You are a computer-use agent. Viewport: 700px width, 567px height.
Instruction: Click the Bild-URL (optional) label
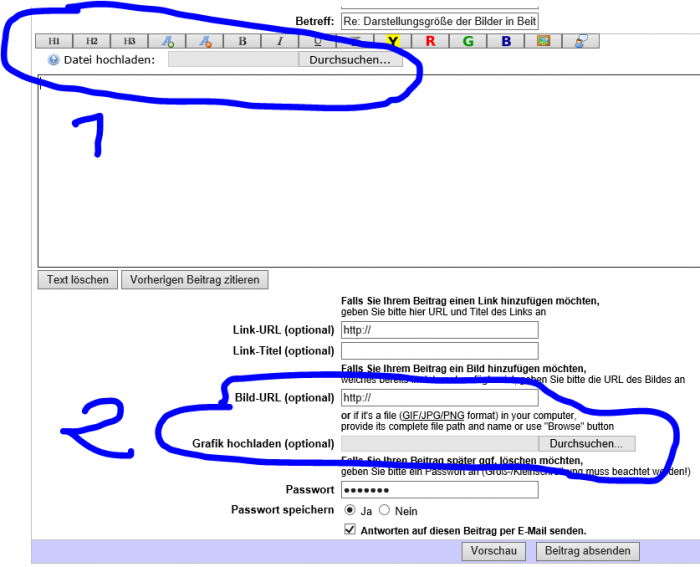point(284,398)
